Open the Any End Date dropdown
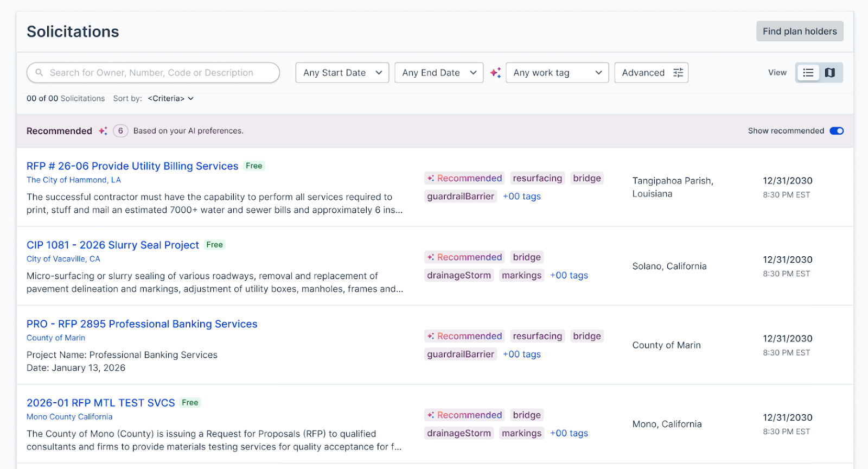Image resolution: width=868 pixels, height=469 pixels. (x=439, y=73)
